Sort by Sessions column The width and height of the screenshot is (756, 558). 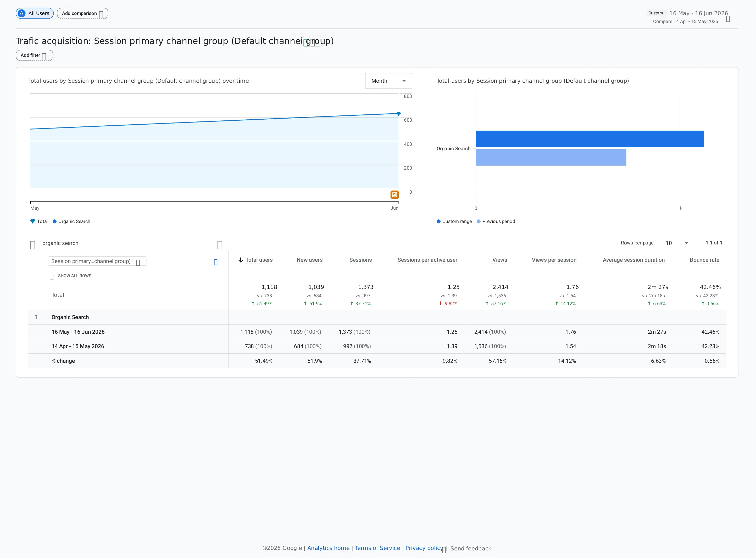coord(360,260)
